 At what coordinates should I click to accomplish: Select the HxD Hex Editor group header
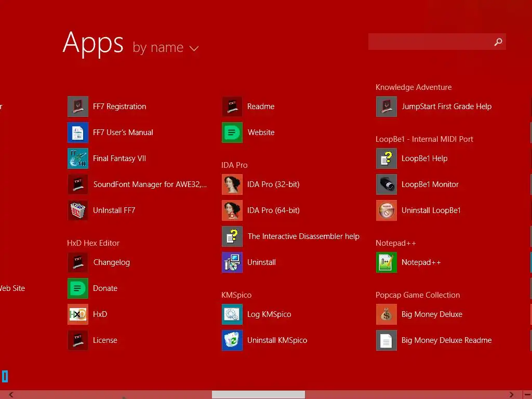(x=94, y=243)
